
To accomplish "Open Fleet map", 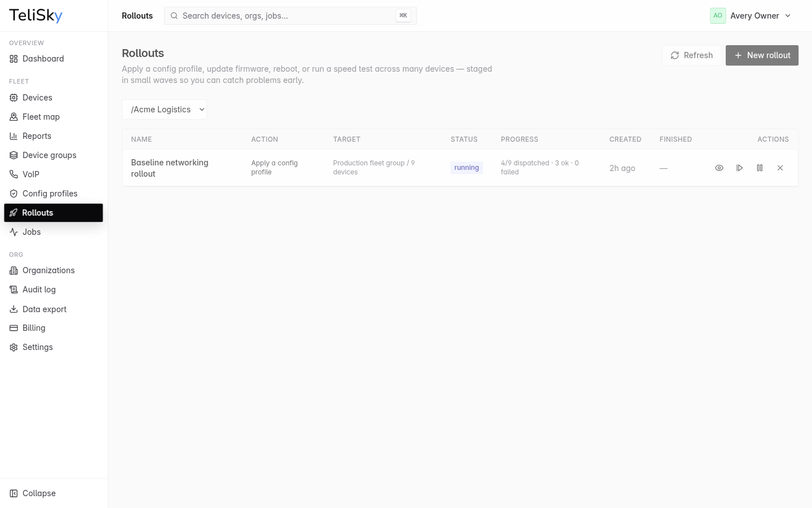I will [x=54, y=117].
